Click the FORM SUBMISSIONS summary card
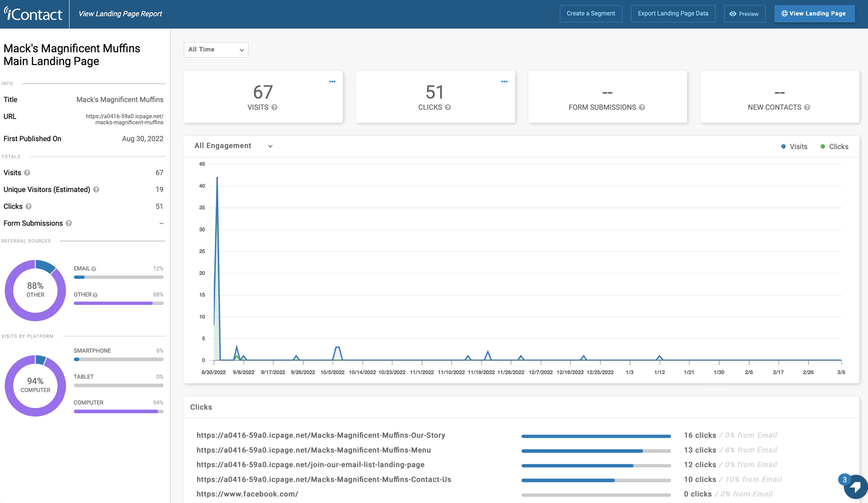Viewport: 868px width, 503px height. (x=608, y=97)
